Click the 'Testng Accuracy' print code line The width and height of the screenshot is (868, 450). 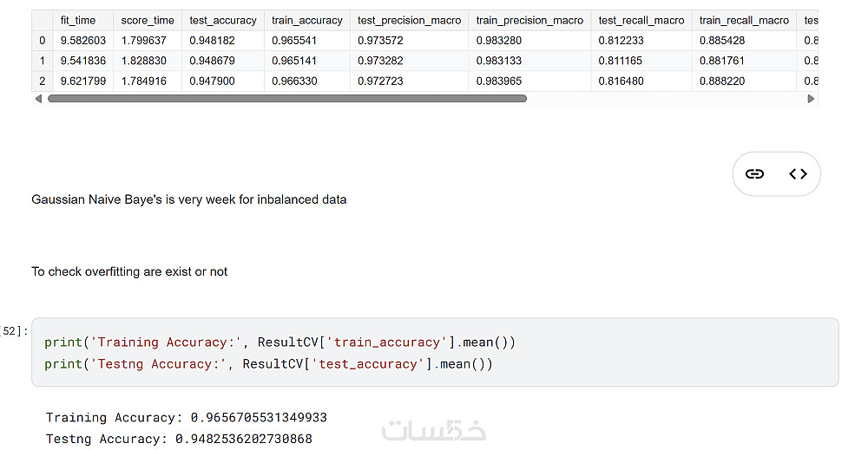(268, 364)
